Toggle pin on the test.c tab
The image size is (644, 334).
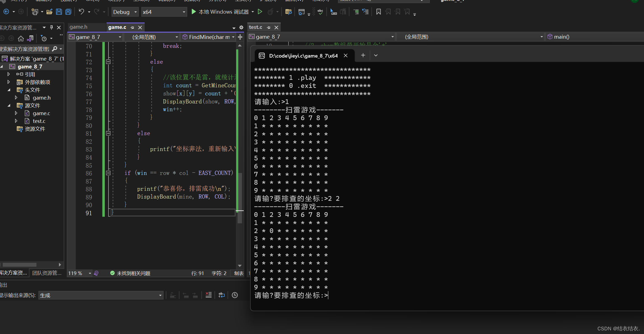tap(268, 27)
